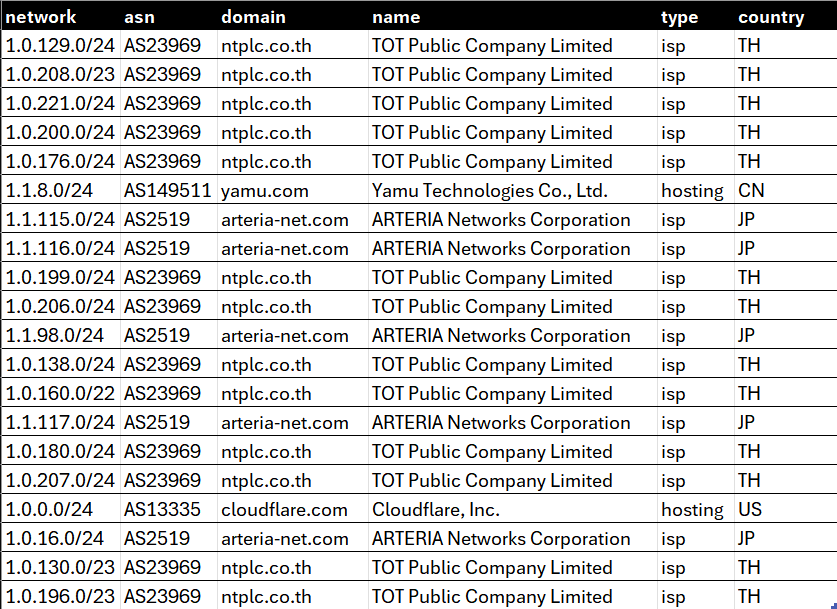Select the last TH country cell

748,596
